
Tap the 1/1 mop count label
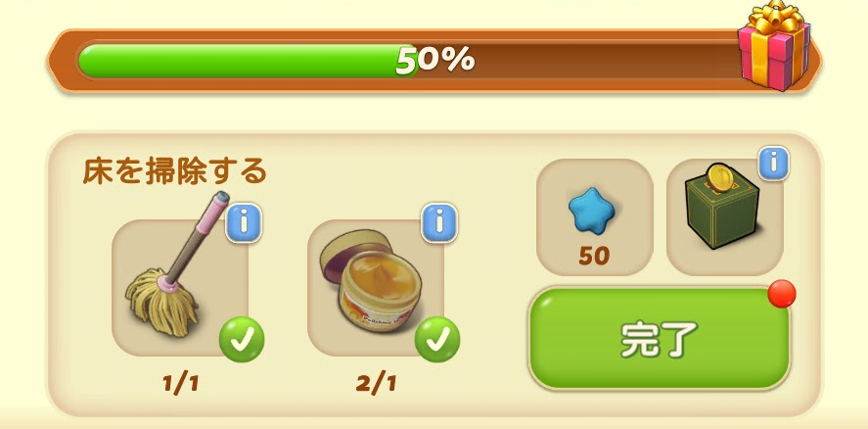(180, 384)
